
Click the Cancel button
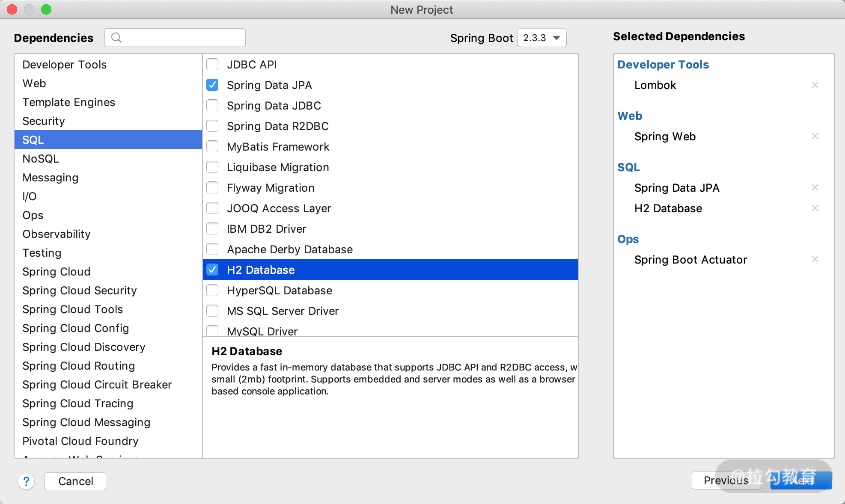point(75,481)
